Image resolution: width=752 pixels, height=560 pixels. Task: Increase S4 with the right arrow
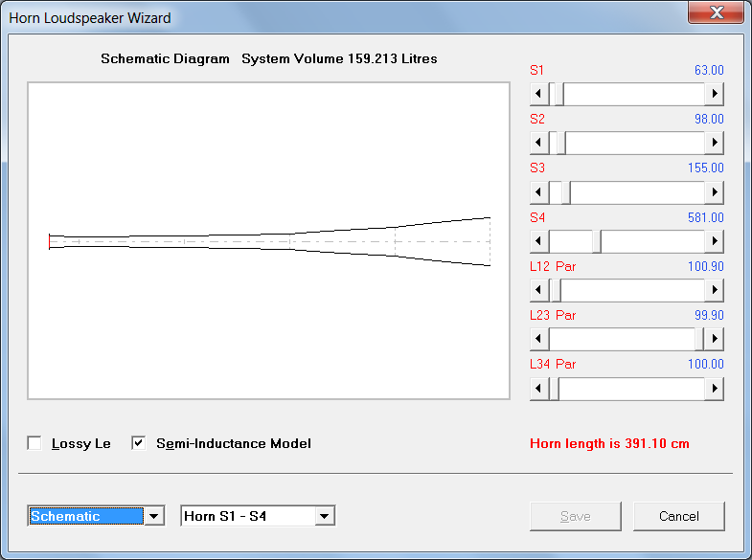[x=714, y=241]
